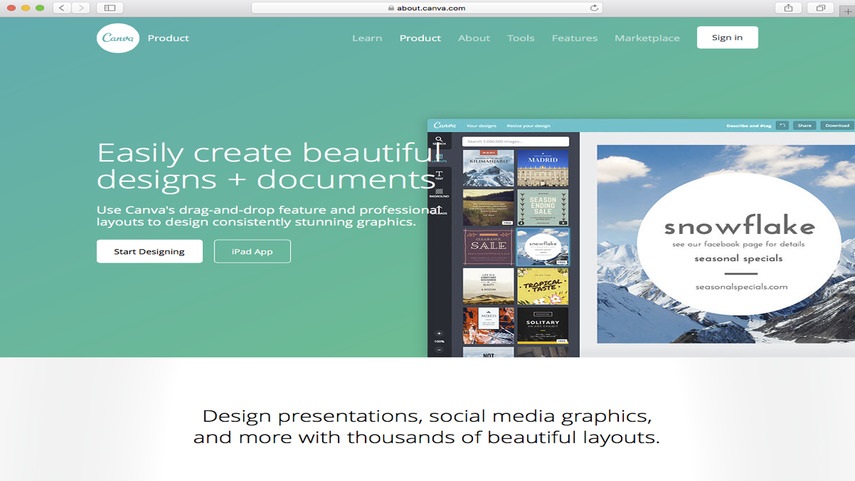Click the Sign in button
Viewport: 855px width, 481px height.
(727, 37)
